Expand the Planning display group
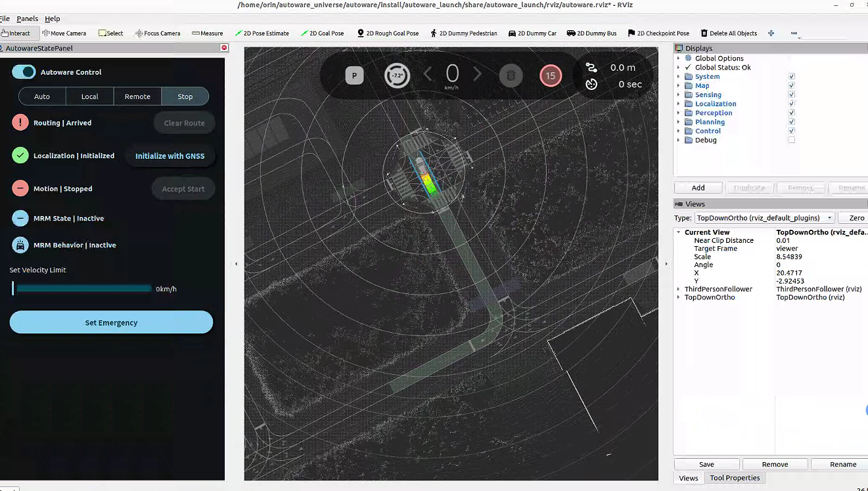This screenshot has width=868, height=491. pyautogui.click(x=679, y=122)
